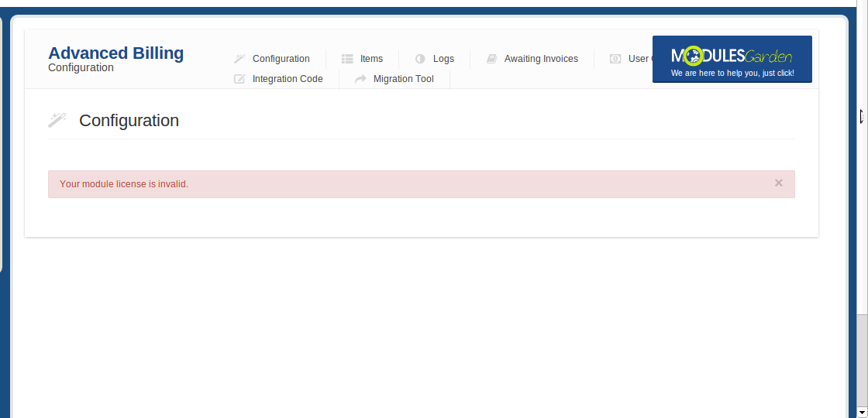Click the Configuration magic wand nav icon

tap(239, 59)
